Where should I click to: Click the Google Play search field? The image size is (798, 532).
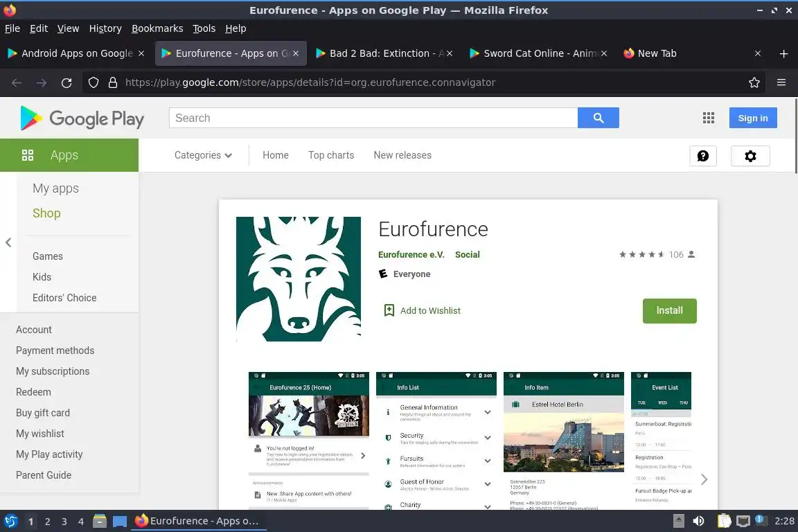tap(373, 118)
